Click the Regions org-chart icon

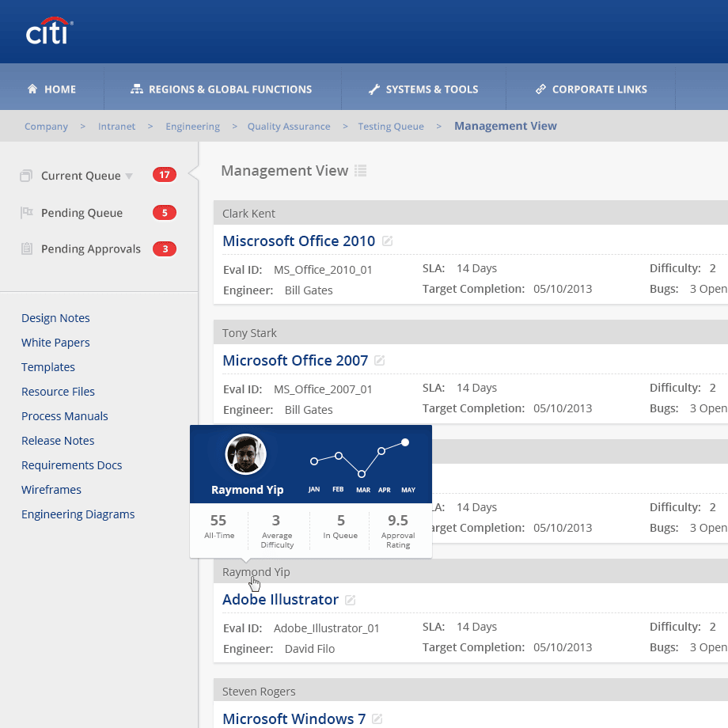tap(136, 89)
